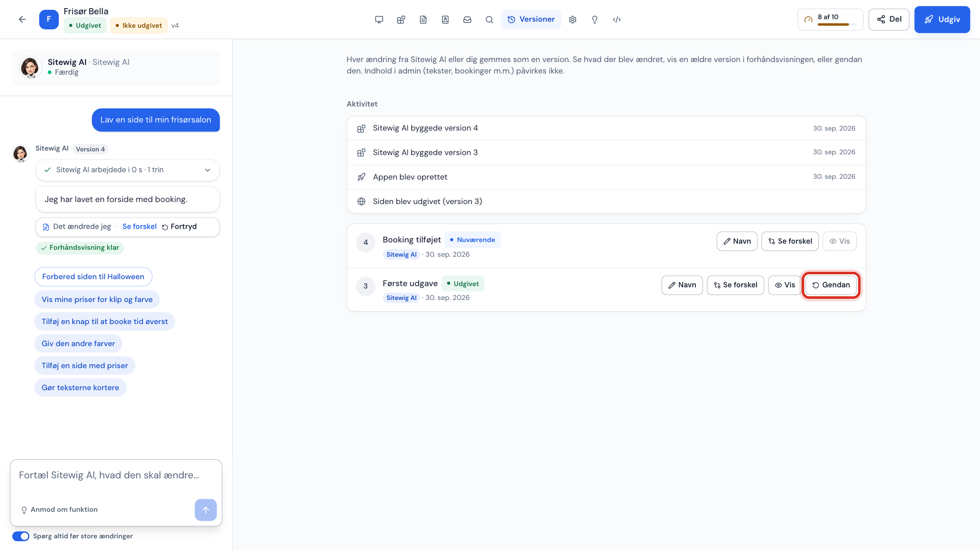980x551 pixels.
Task: Select 'Vis mine priser for klip og farve'
Action: tap(97, 300)
